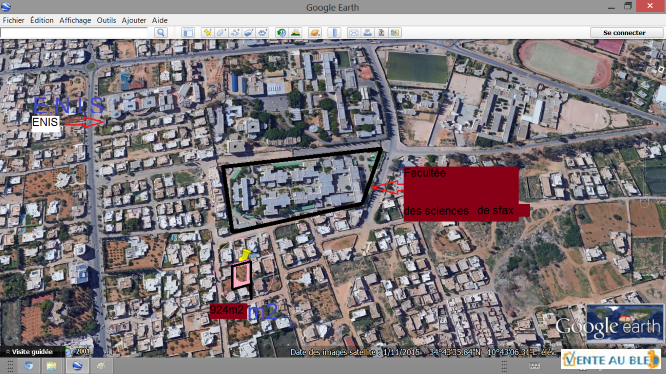The height and width of the screenshot is (374, 666).
Task: Click the Add Image Overlay icon
Action: [x=249, y=33]
